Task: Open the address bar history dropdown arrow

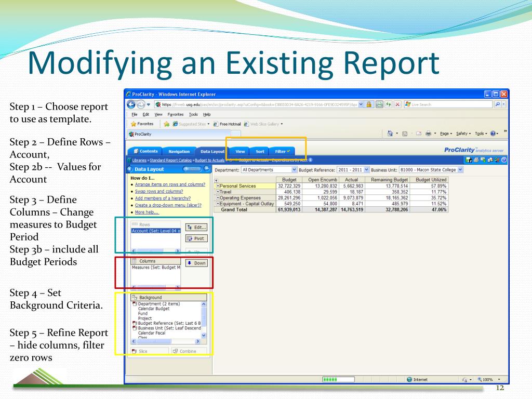Action: tap(361, 104)
